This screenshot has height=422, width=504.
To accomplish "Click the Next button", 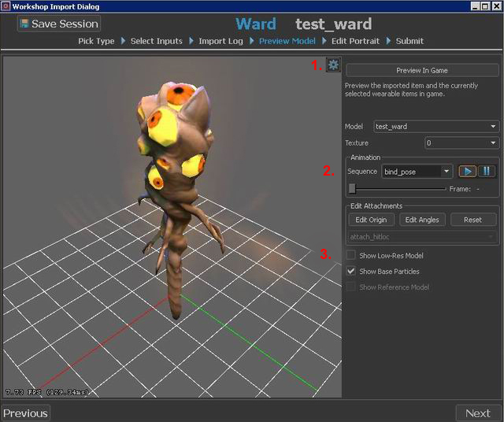I will click(477, 413).
